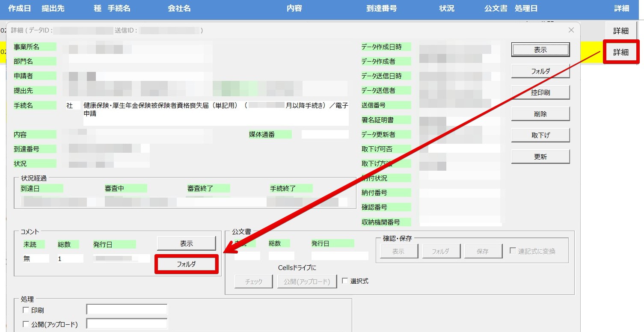
Task: Click the 取下げ button
Action: (x=540, y=135)
